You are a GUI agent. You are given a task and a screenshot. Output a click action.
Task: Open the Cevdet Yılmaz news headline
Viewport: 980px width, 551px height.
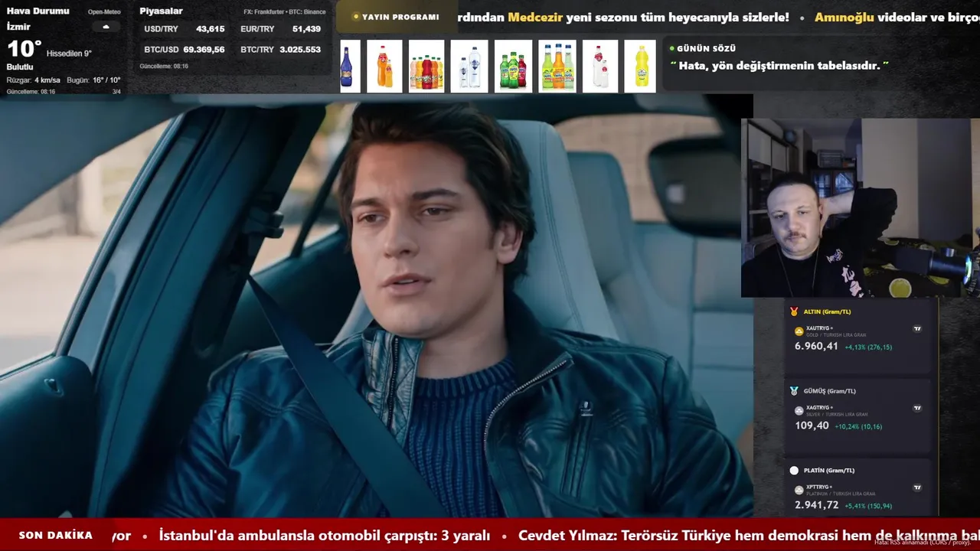[x=749, y=536]
